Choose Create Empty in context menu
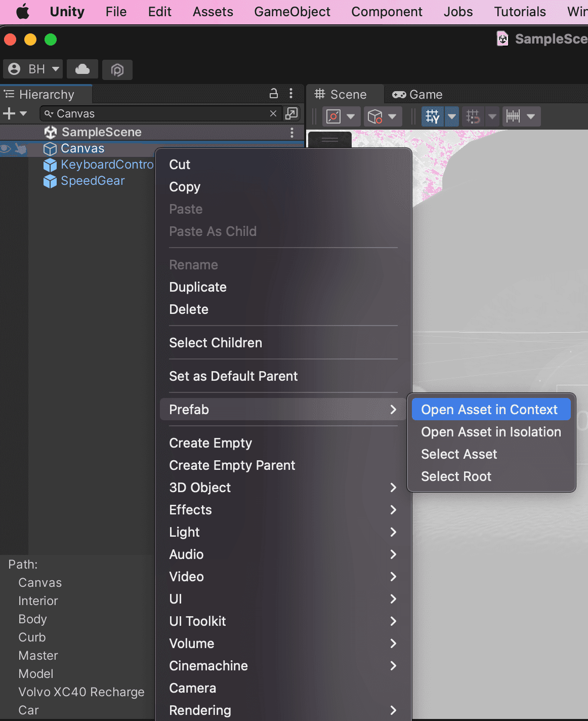 click(283, 443)
